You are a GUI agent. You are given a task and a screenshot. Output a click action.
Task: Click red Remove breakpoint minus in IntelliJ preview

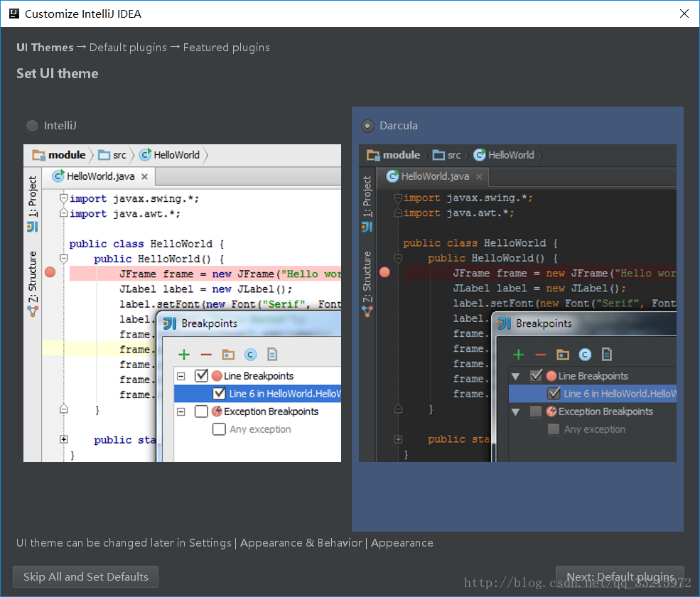coord(206,355)
